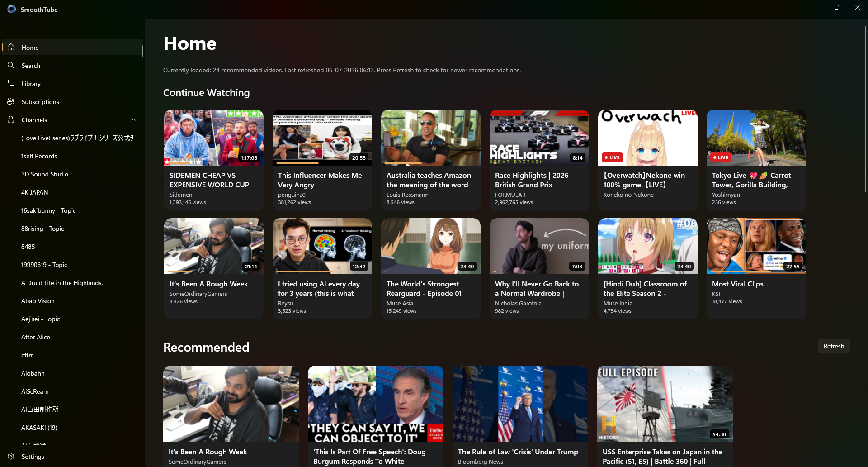Click the Home house icon
Viewport: 868px width, 467px height.
click(x=11, y=47)
